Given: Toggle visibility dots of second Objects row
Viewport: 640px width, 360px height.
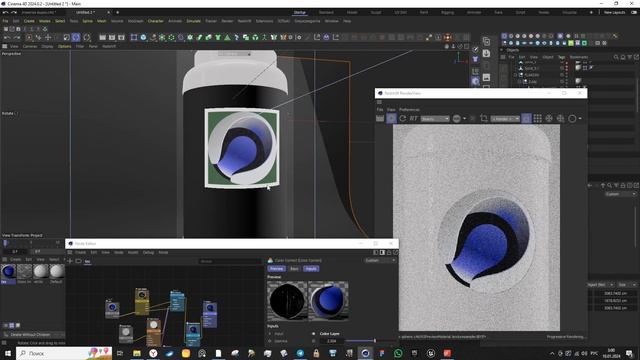Looking at the screenshot, I should tap(567, 69).
